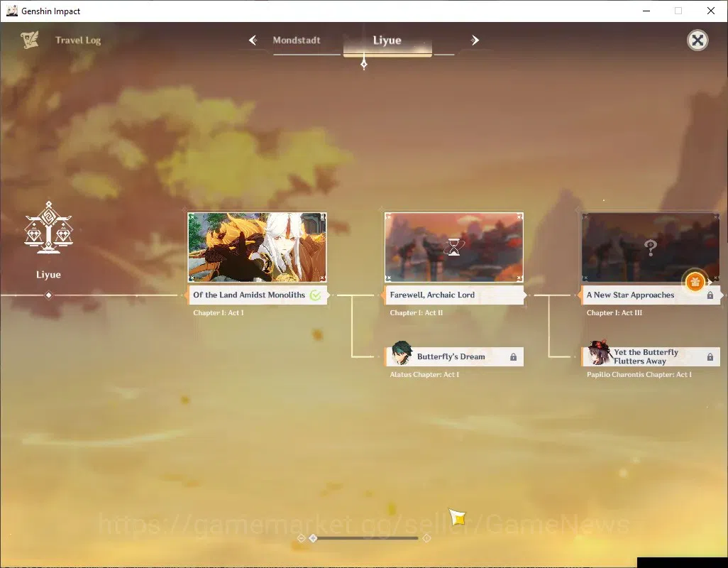Open the A New Star Approaches thumbnail
Image resolution: width=728 pixels, height=568 pixels.
point(651,247)
